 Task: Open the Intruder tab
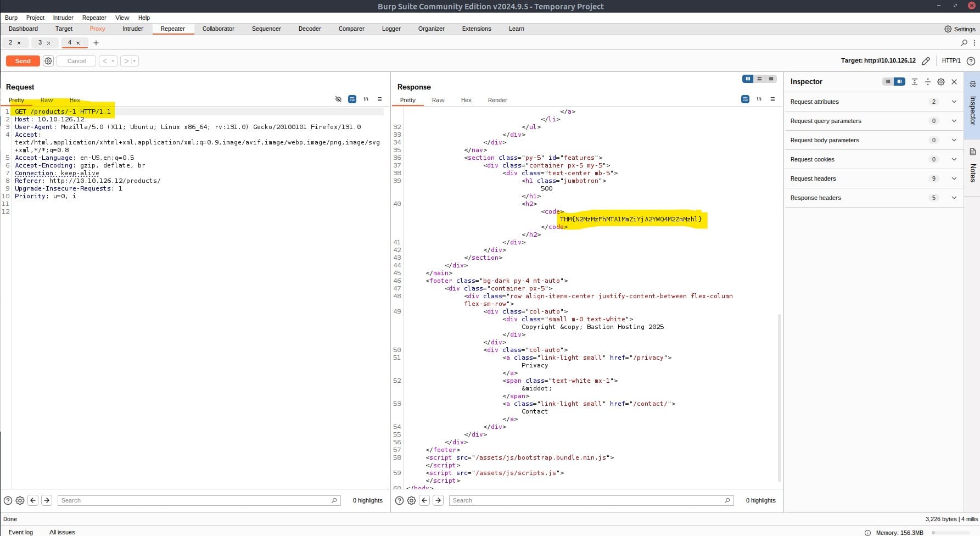pos(133,29)
